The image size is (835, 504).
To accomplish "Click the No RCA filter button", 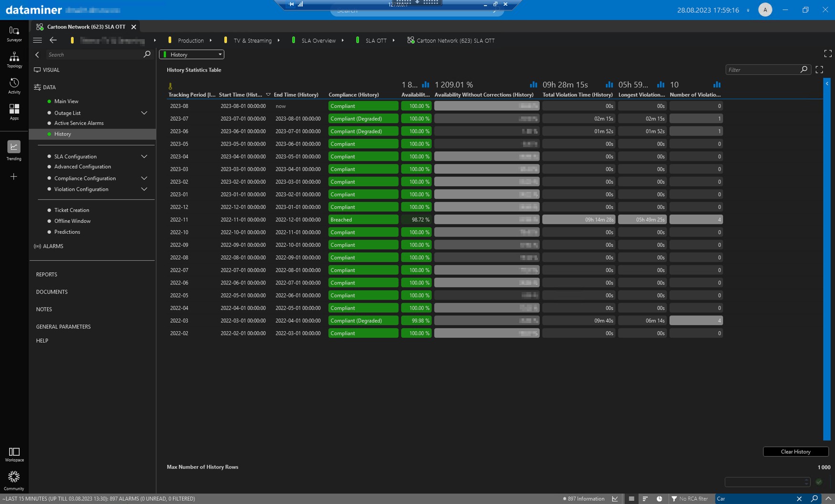I will point(690,499).
